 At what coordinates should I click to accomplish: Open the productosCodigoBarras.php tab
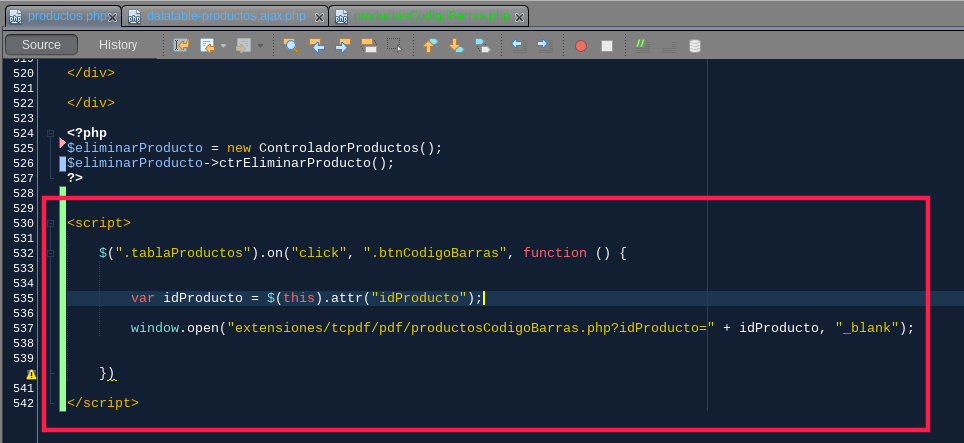point(424,17)
